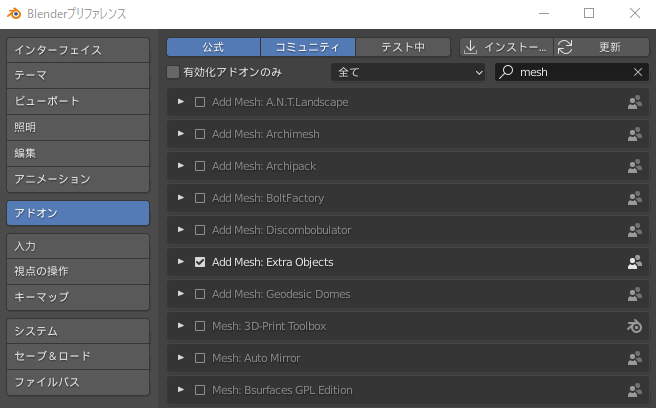The width and height of the screenshot is (656, 408).
Task: Click the magnifier search icon
Action: click(506, 72)
